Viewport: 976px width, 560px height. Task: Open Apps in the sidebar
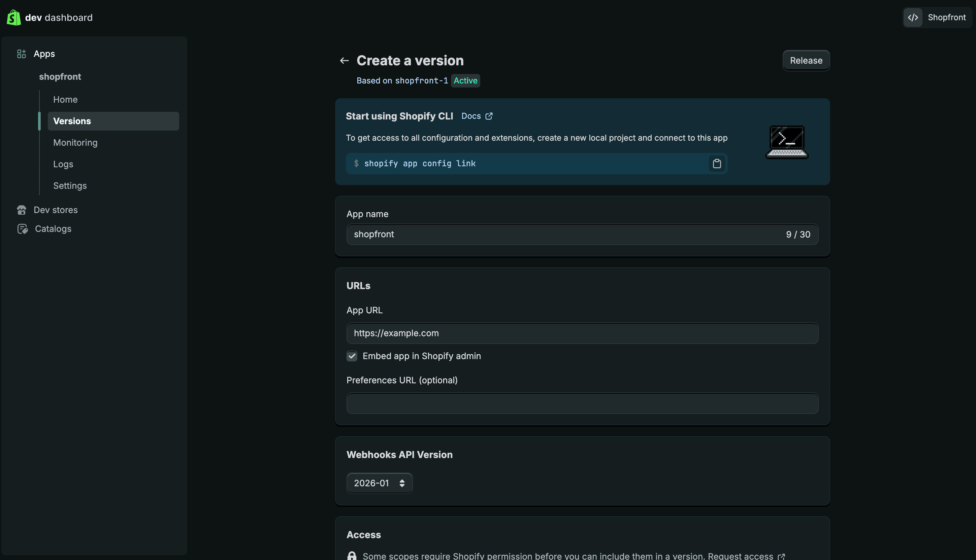[x=44, y=54]
